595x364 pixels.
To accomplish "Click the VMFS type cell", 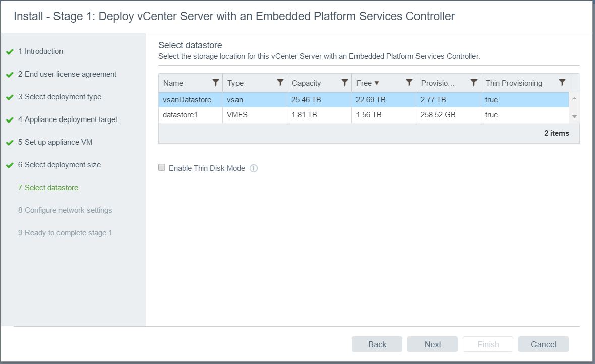I will coord(255,115).
